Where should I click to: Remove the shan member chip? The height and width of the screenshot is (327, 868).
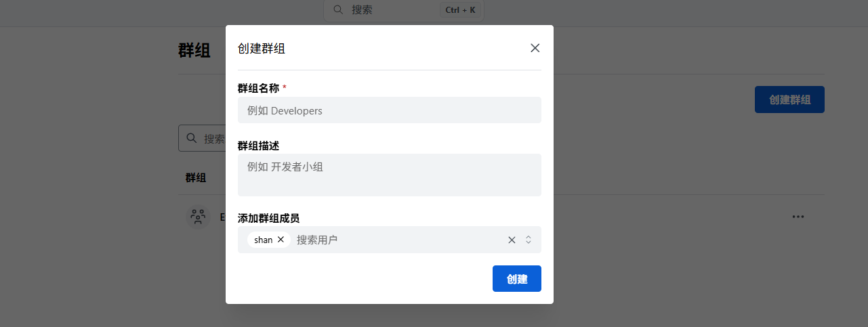tap(281, 240)
